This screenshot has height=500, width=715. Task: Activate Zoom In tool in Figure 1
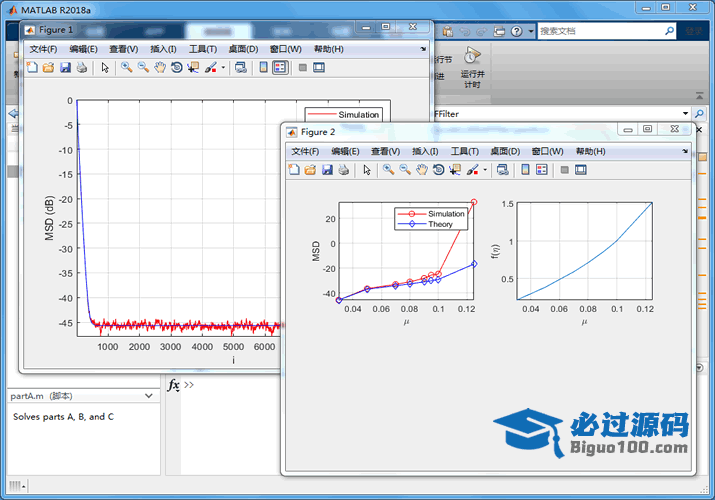pos(126,67)
